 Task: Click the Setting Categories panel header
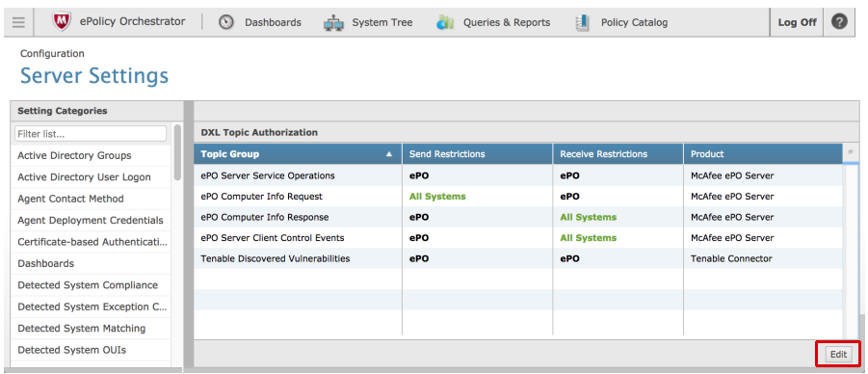tap(97, 111)
